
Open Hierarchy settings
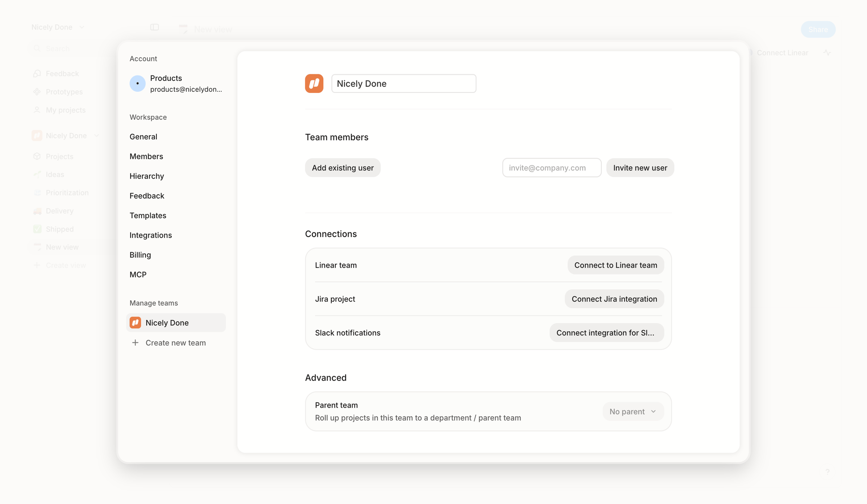147,176
